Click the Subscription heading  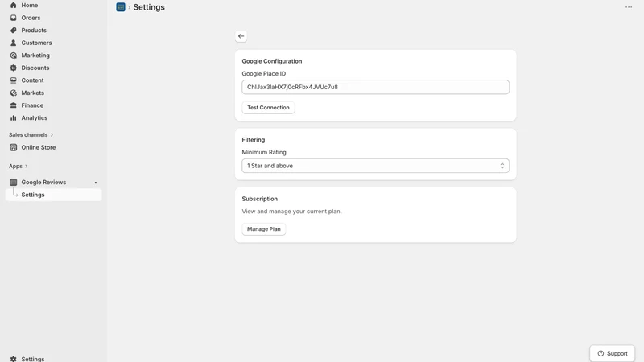259,199
